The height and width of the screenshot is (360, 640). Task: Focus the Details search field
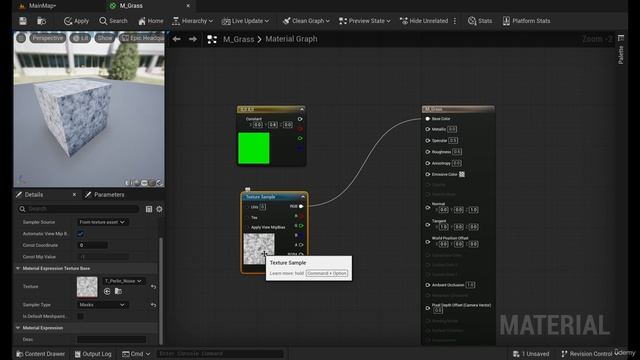(79, 209)
